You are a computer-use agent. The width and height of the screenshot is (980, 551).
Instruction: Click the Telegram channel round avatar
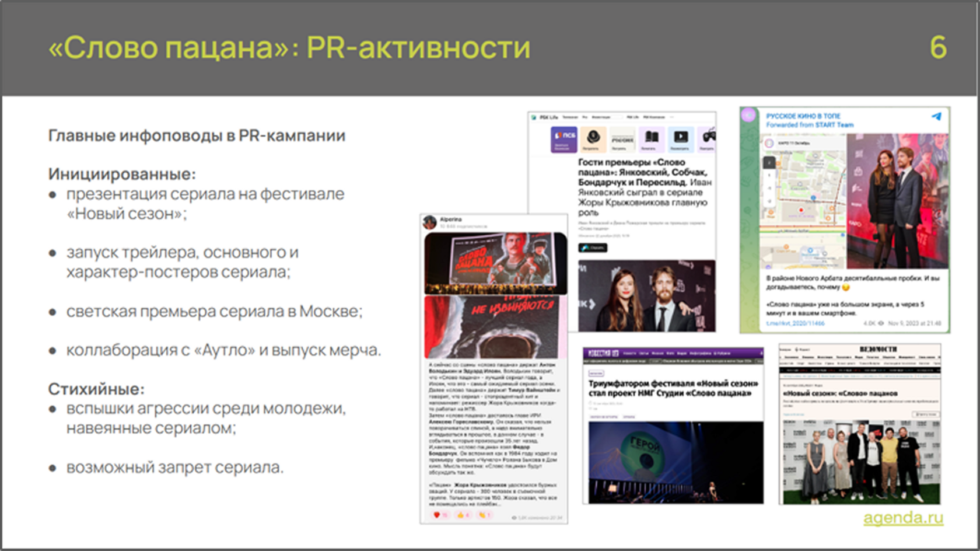pyautogui.click(x=748, y=115)
